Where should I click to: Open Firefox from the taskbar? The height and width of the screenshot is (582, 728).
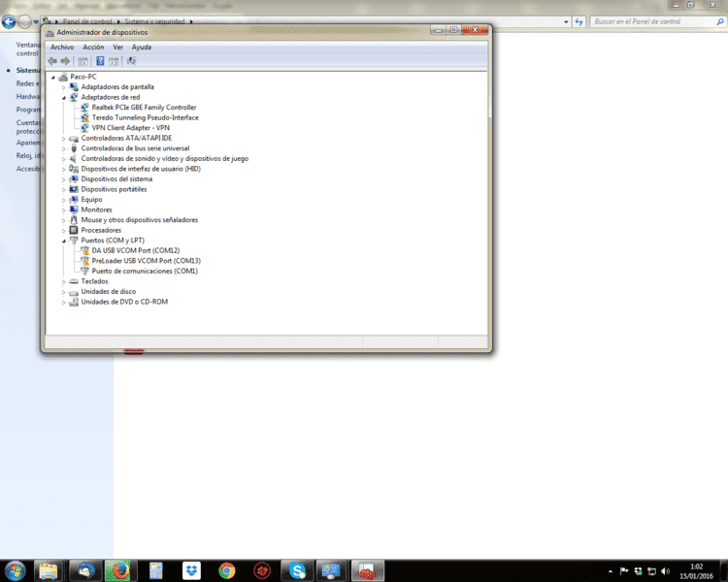coord(120,570)
